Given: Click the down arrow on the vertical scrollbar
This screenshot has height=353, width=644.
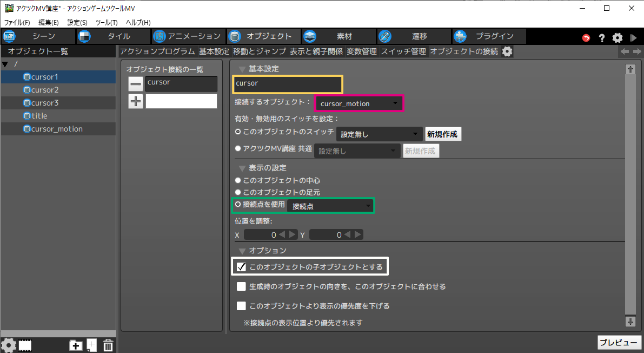Looking at the screenshot, I should point(630,322).
